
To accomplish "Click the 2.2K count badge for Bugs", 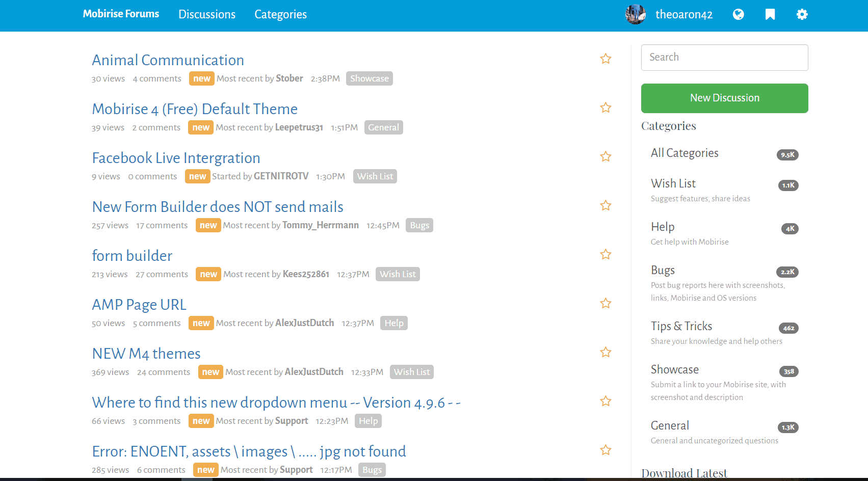I will [x=787, y=272].
